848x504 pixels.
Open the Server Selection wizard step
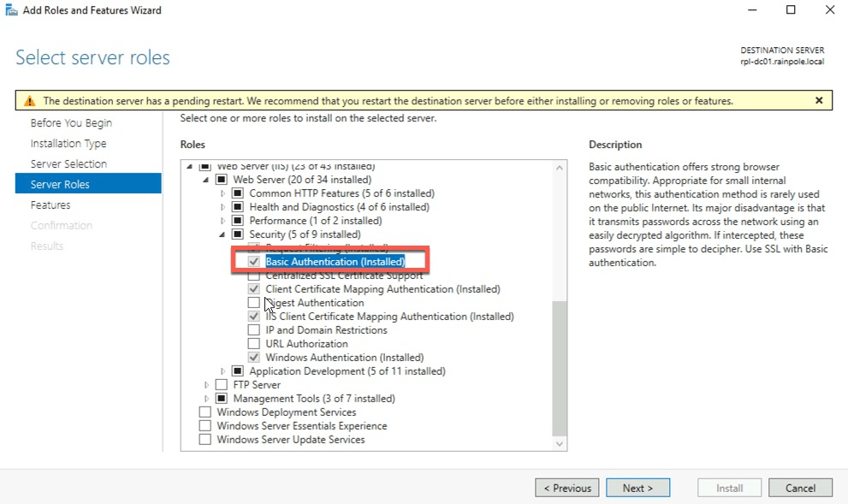[68, 164]
